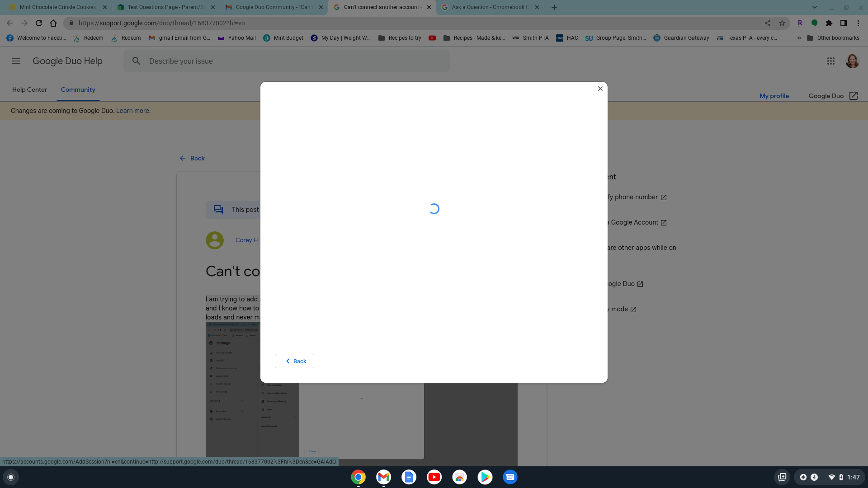Screen dimensions: 868x488
Task: Click the Back button in the modal
Action: pyautogui.click(x=294, y=361)
